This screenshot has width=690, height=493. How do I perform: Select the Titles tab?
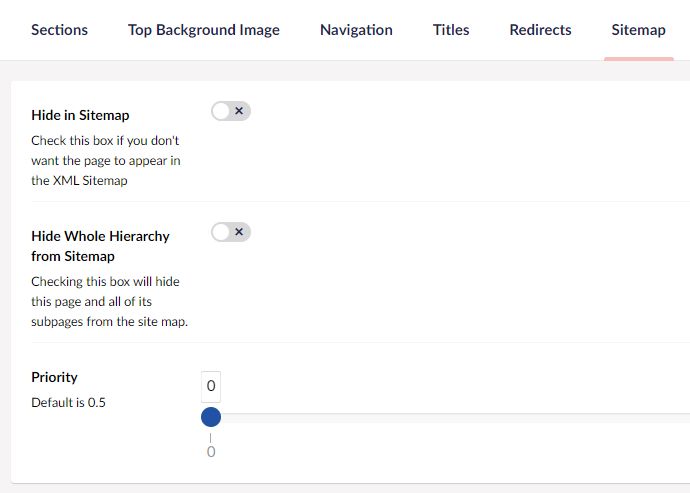[x=451, y=30]
